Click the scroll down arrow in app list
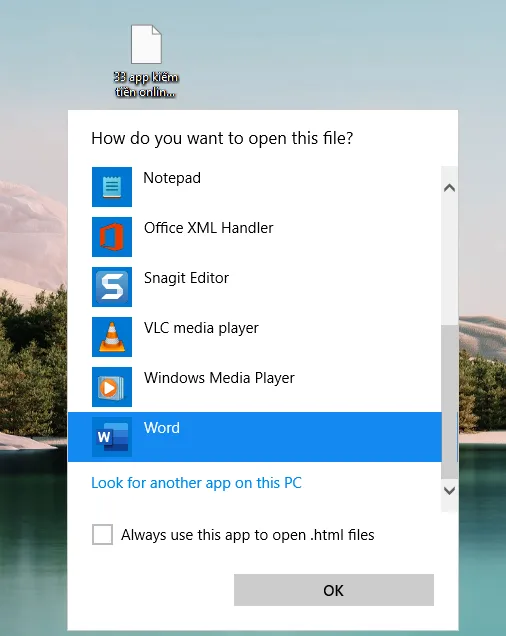The image size is (506, 636). (449, 491)
